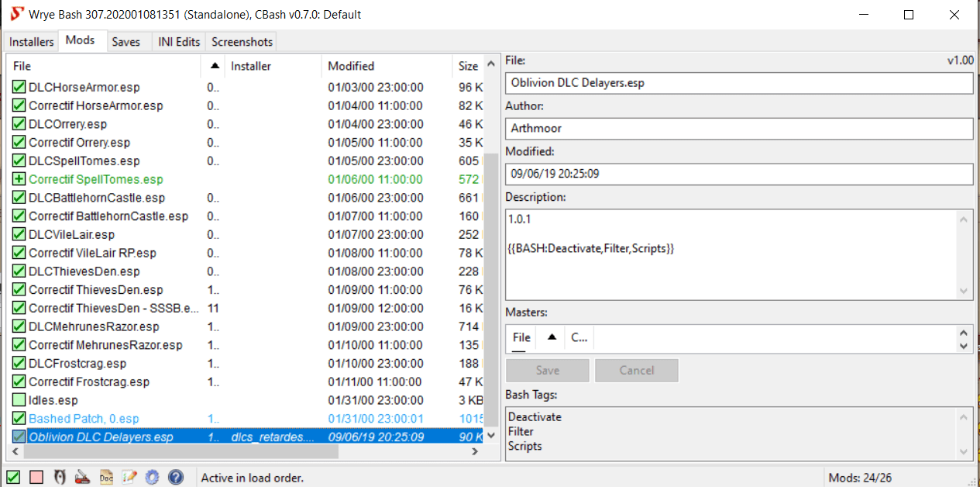Click inside the Description text box
The width and height of the screenshot is (980, 487).
(731, 255)
